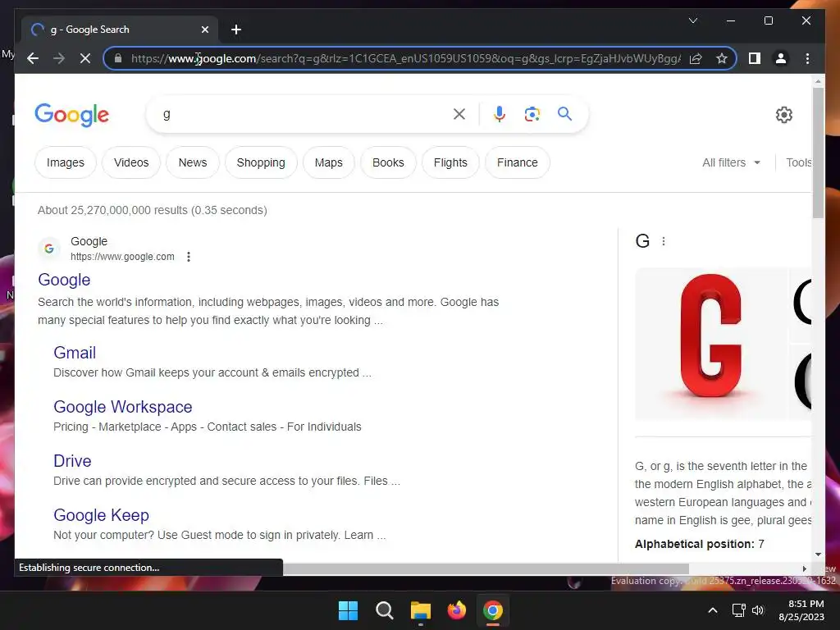This screenshot has height=630, width=840.
Task: Open Google quick settings gear
Action: [x=783, y=115]
